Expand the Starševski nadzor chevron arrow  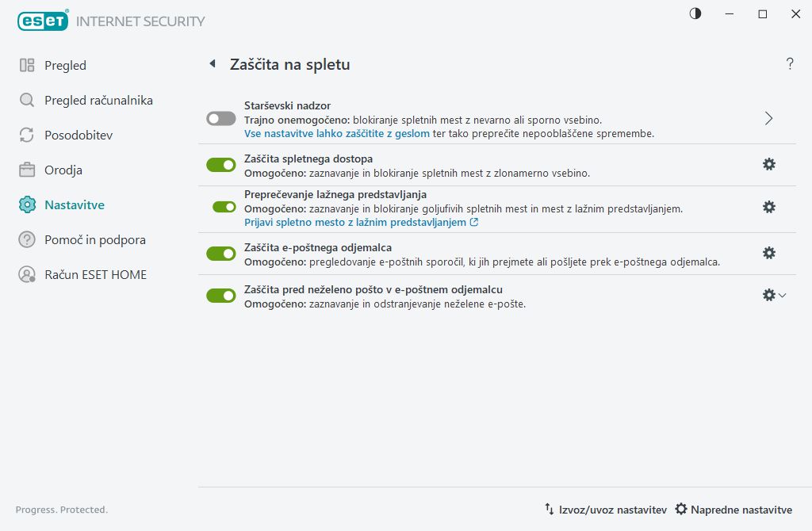click(768, 118)
